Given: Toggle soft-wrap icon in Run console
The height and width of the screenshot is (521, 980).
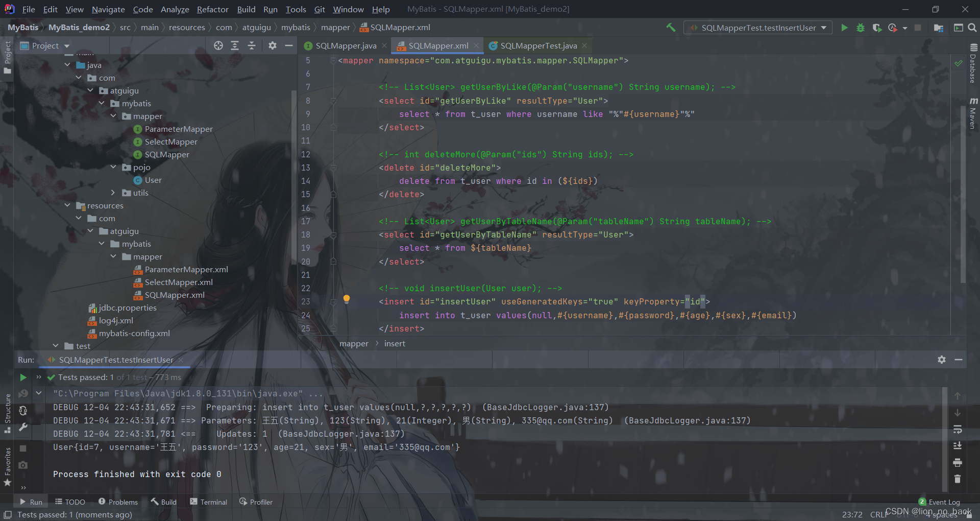Looking at the screenshot, I should point(958,430).
